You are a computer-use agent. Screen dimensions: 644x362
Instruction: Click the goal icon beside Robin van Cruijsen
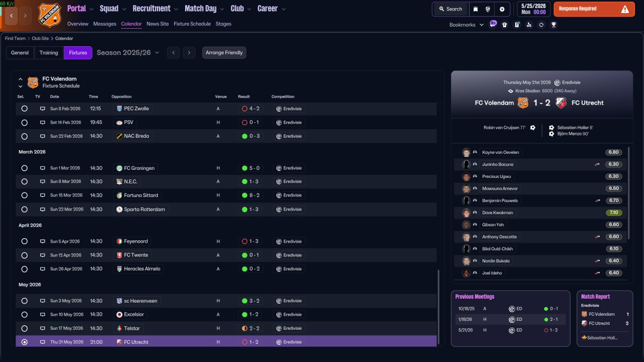532,128
